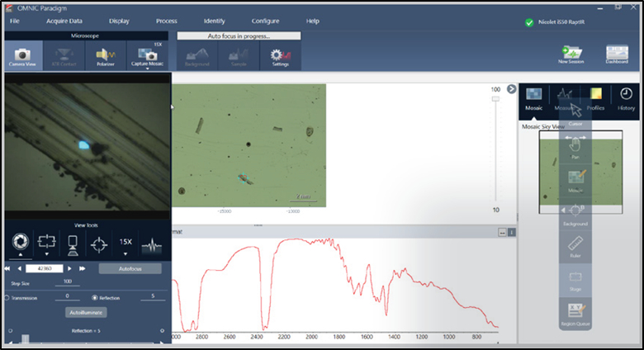Expand the Capture Mosaic dropdown arrow
The image size is (644, 350).
(147, 69)
